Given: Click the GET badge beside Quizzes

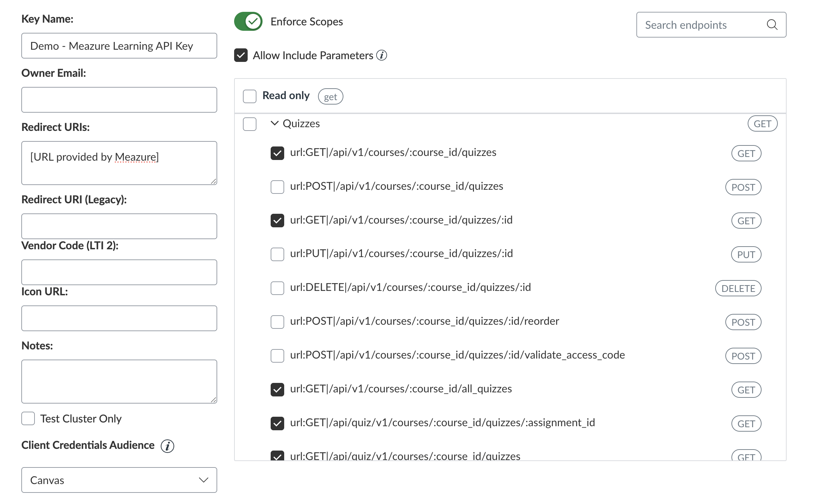Looking at the screenshot, I should pyautogui.click(x=762, y=124).
